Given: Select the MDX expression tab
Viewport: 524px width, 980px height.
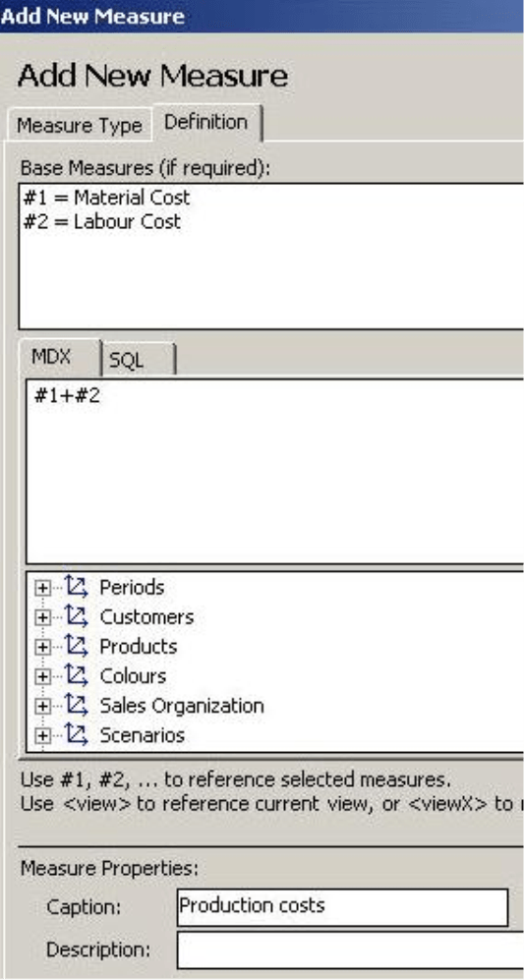Looking at the screenshot, I should click(60, 358).
